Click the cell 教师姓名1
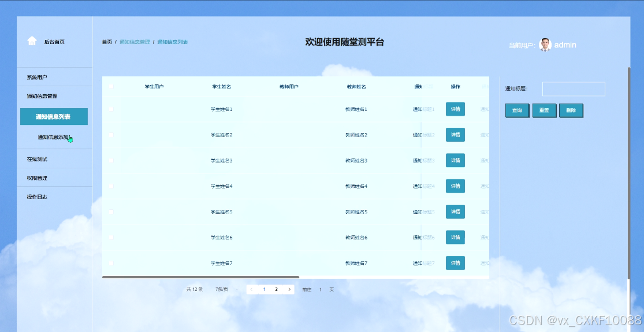Viewport: 644px width, 332px height. [x=356, y=109]
